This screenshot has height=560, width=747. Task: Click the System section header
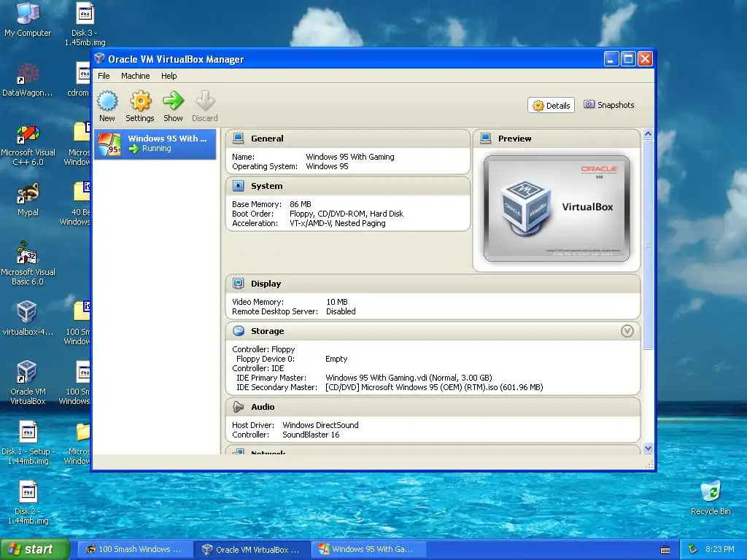pos(348,186)
